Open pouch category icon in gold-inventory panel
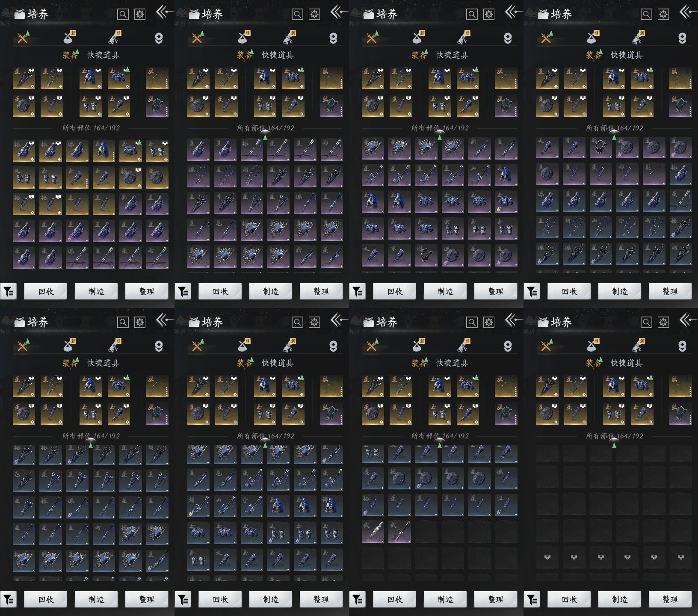The height and width of the screenshot is (616, 698). (x=69, y=38)
